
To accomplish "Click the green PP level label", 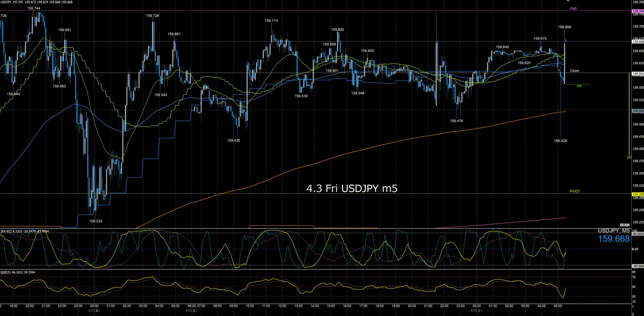I will point(579,87).
